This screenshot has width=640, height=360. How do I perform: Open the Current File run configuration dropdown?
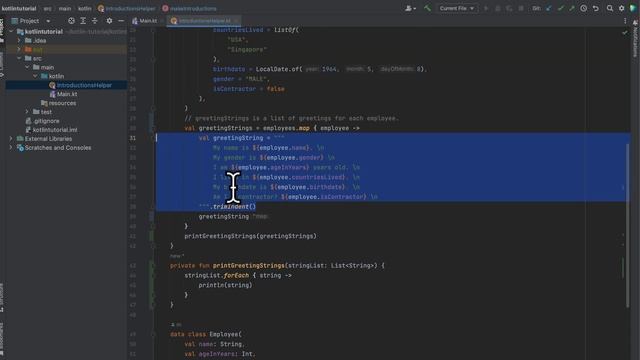tap(457, 8)
